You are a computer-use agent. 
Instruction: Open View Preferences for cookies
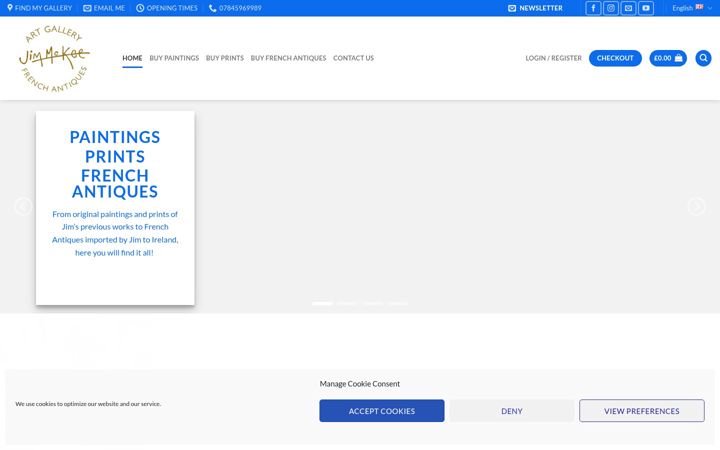pos(641,411)
